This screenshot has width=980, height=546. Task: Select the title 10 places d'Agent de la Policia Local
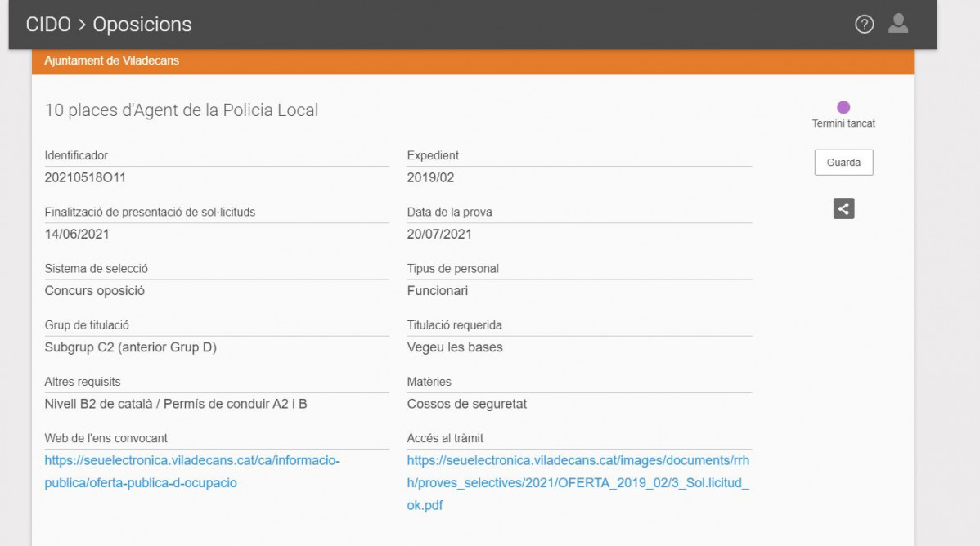pos(182,110)
